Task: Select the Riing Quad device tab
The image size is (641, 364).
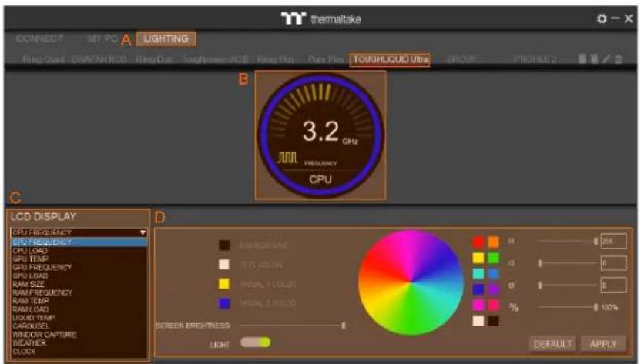Action: pyautogui.click(x=43, y=60)
